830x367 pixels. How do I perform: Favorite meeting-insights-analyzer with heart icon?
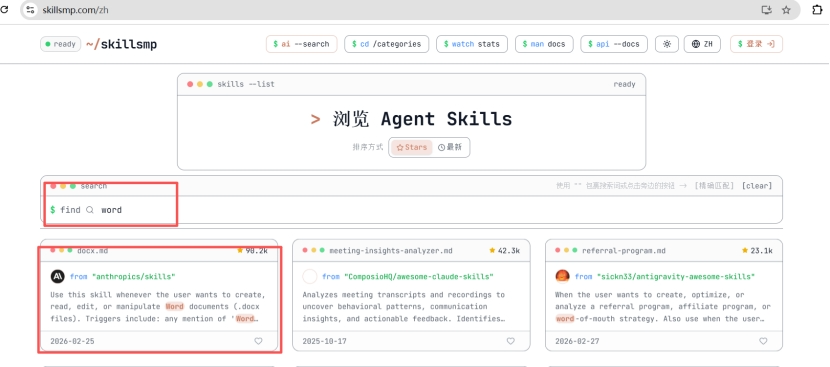point(510,341)
